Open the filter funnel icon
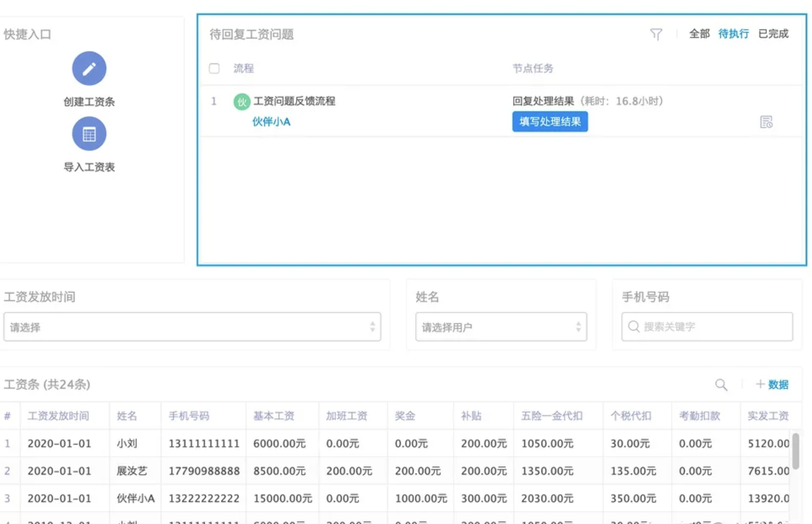812x524 pixels. tap(656, 34)
